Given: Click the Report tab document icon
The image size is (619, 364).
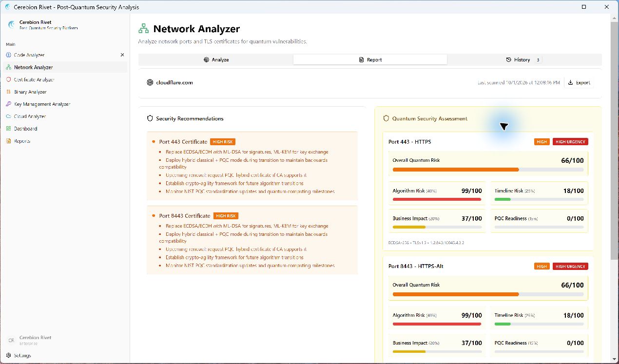Looking at the screenshot, I should pos(361,60).
